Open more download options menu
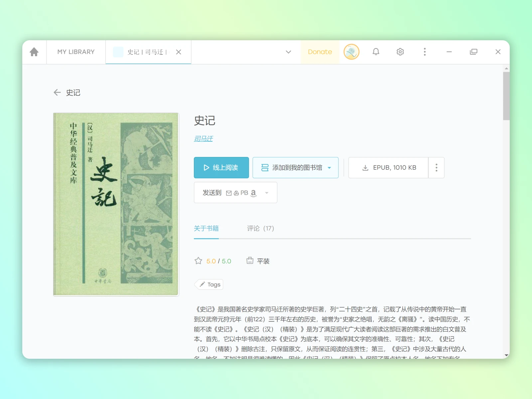Screen dimensions: 532x399 [437, 168]
